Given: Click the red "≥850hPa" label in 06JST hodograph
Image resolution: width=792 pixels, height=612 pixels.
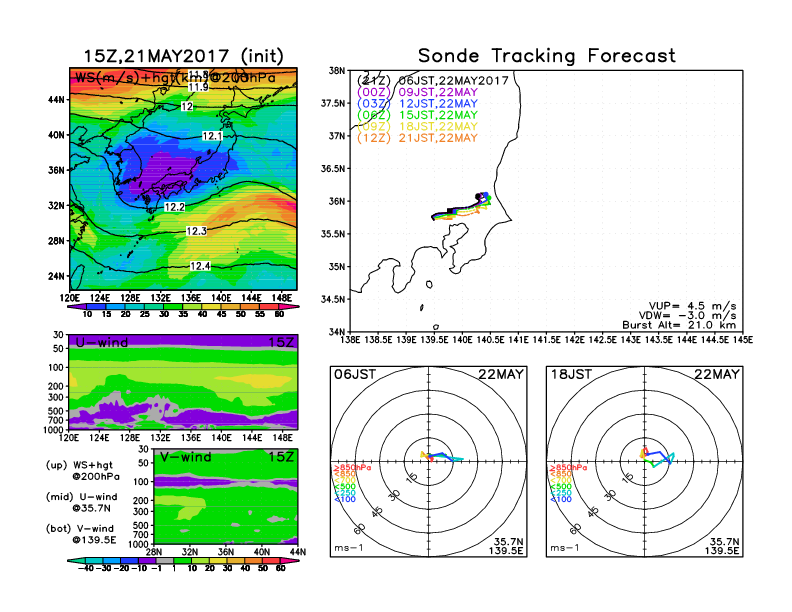Looking at the screenshot, I should tap(353, 468).
